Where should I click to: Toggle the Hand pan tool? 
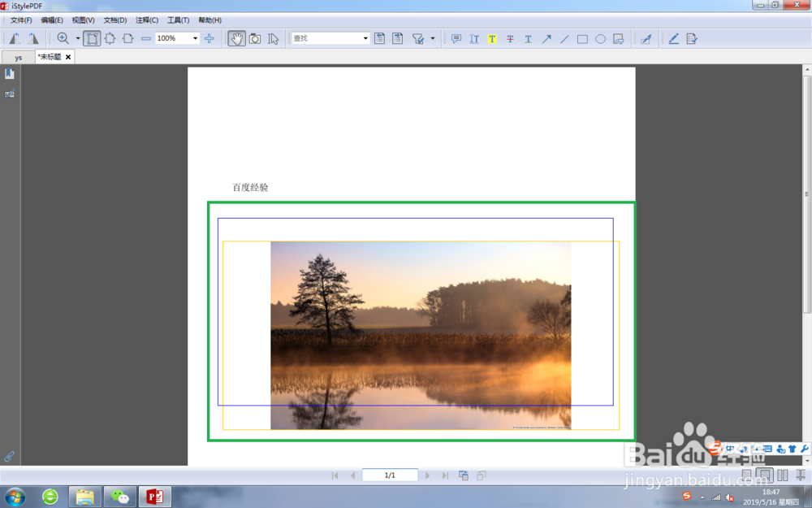(236, 38)
